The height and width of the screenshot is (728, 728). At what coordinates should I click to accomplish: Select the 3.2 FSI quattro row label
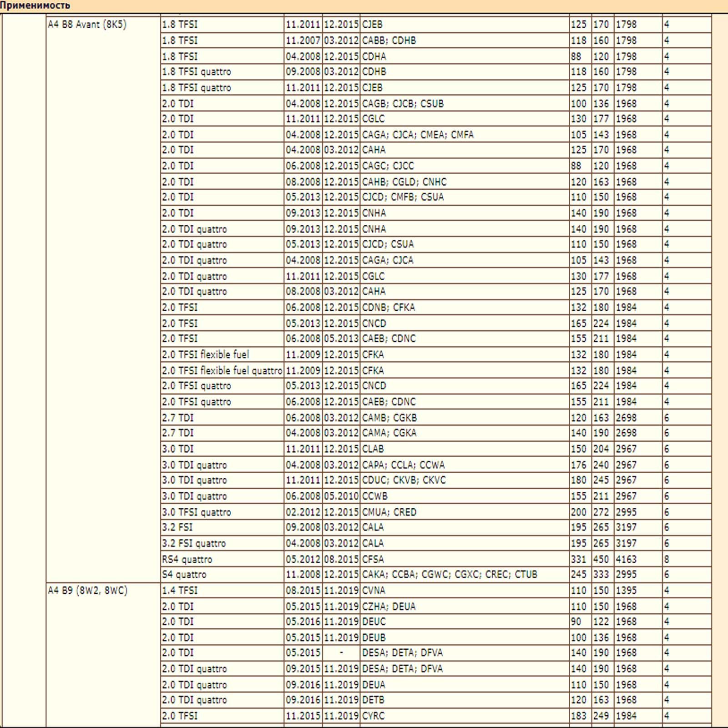click(194, 543)
